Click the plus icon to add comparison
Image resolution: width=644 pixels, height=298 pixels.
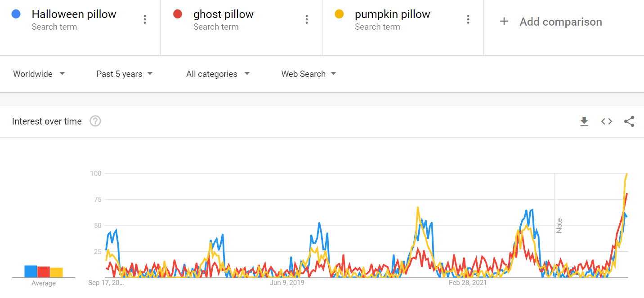click(504, 22)
